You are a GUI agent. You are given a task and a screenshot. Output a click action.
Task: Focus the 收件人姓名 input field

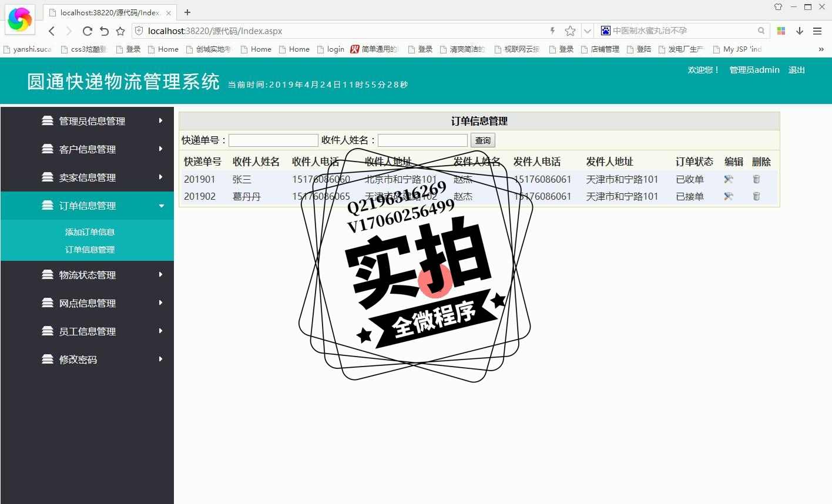(422, 140)
